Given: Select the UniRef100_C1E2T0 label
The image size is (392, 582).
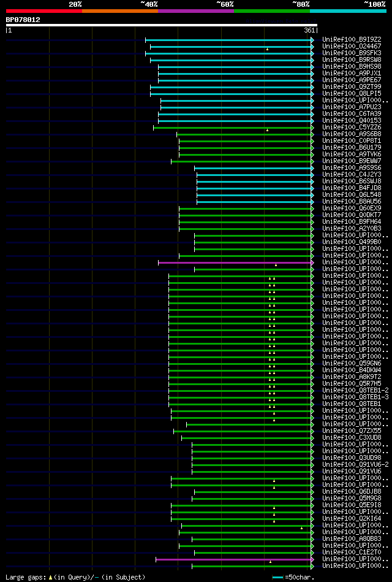Looking at the screenshot, I should 352,552.
